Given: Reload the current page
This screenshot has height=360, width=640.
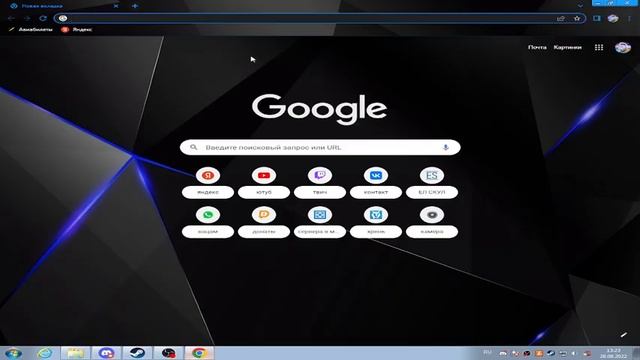Looking at the screenshot, I should 43,18.
